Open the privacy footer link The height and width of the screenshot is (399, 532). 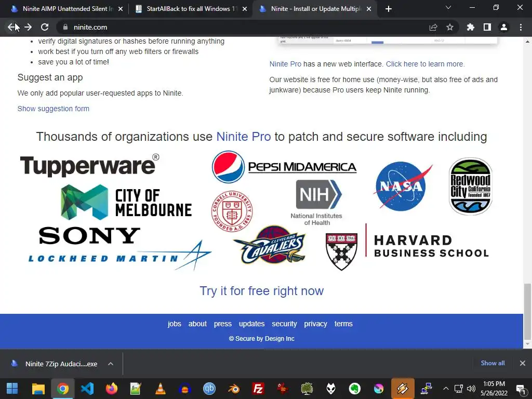point(315,324)
